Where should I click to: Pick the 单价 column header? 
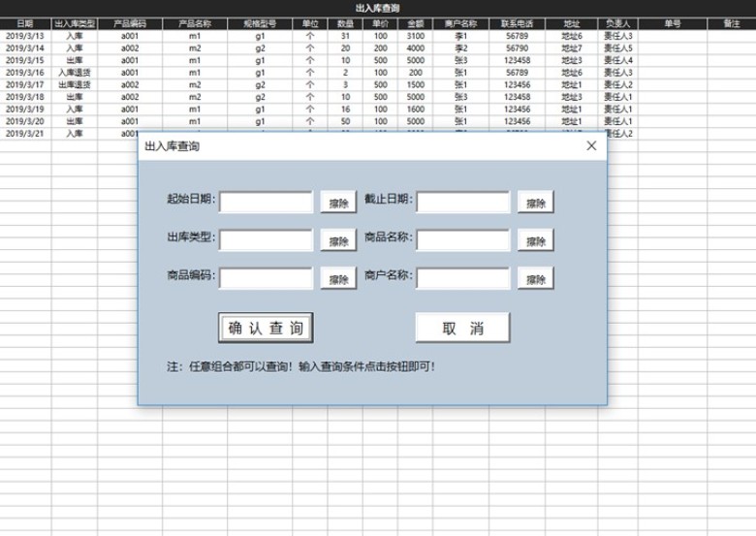[x=380, y=23]
